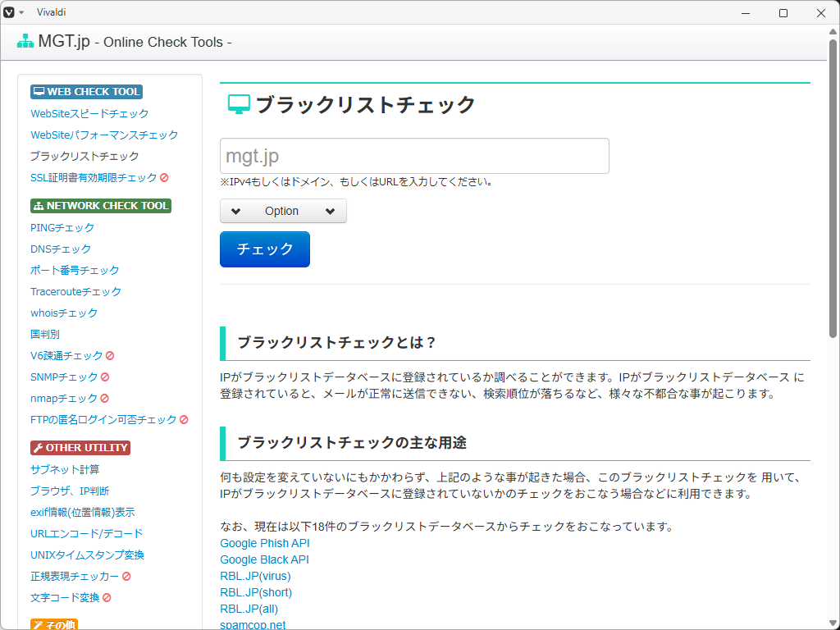Image resolution: width=840 pixels, height=630 pixels.
Task: Click the MGT.jp network logo icon
Action: (x=25, y=41)
